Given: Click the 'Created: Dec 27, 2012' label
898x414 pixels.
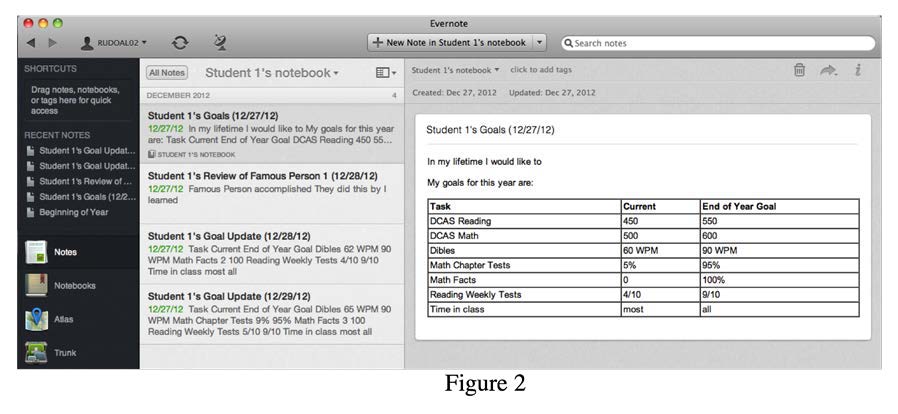Looking at the screenshot, I should point(455,92).
